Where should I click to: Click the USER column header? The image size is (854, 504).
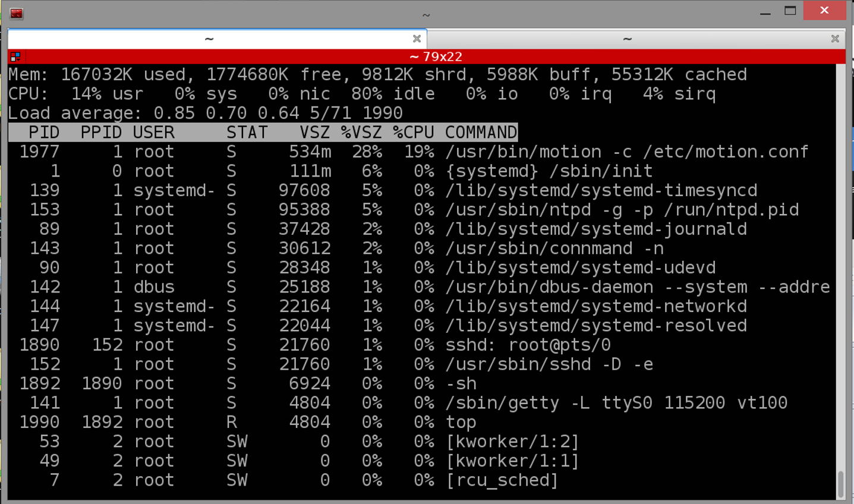pyautogui.click(x=154, y=132)
